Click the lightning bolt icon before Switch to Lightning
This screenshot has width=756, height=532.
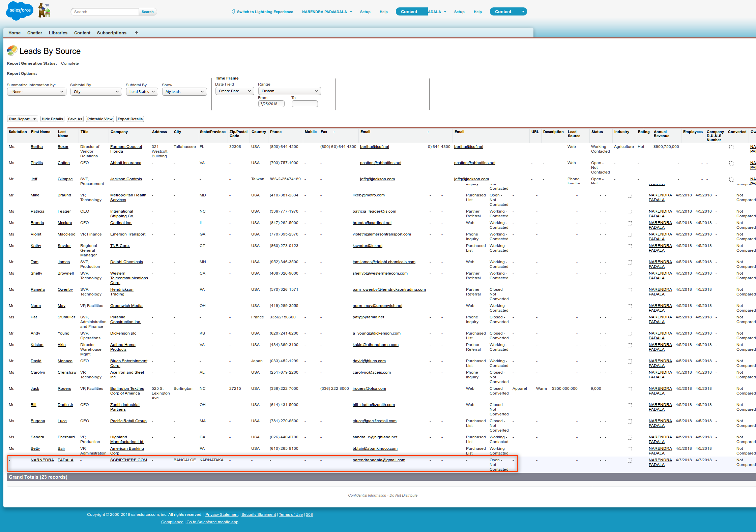(x=233, y=12)
